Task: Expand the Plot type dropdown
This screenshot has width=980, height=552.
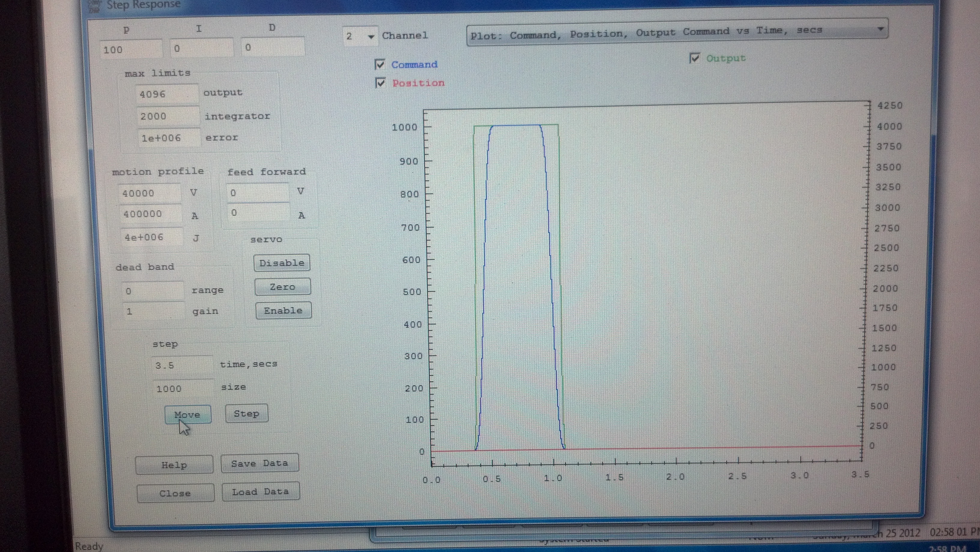Action: [x=880, y=29]
